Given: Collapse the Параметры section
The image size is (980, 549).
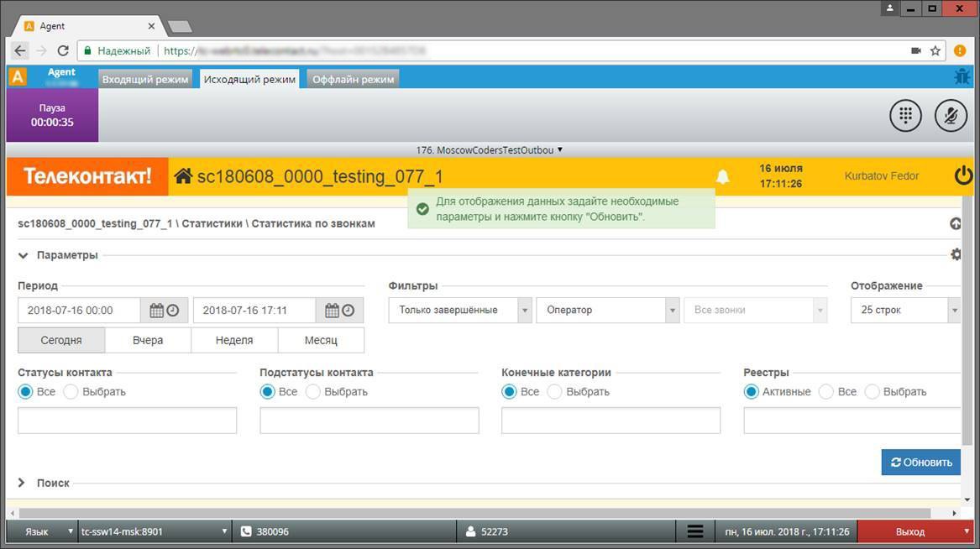Looking at the screenshot, I should pyautogui.click(x=24, y=255).
